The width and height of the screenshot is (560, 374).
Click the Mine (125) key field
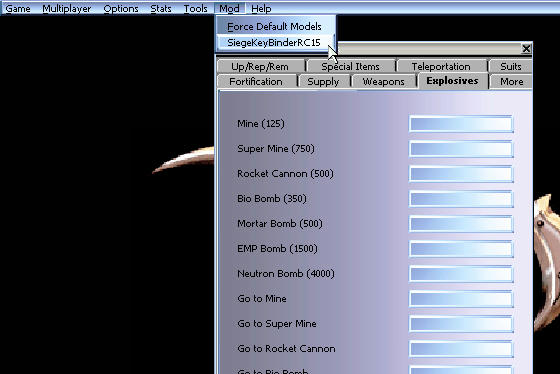click(x=461, y=124)
